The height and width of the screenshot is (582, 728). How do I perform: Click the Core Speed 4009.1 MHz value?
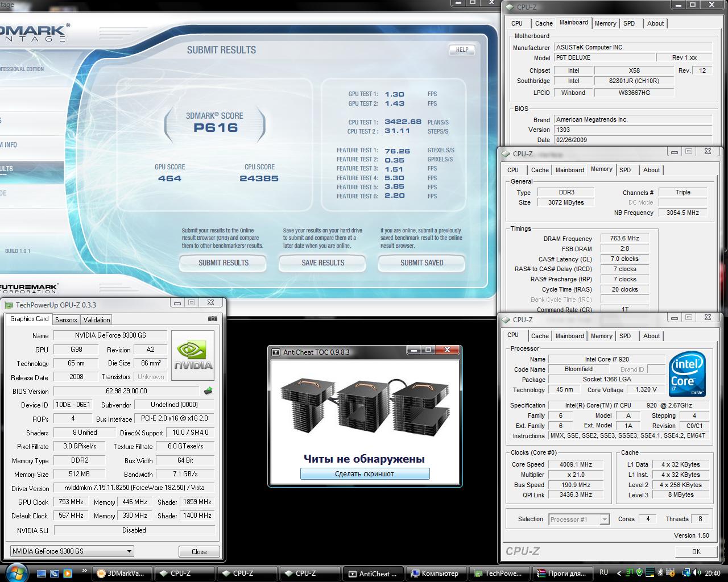pyautogui.click(x=576, y=464)
